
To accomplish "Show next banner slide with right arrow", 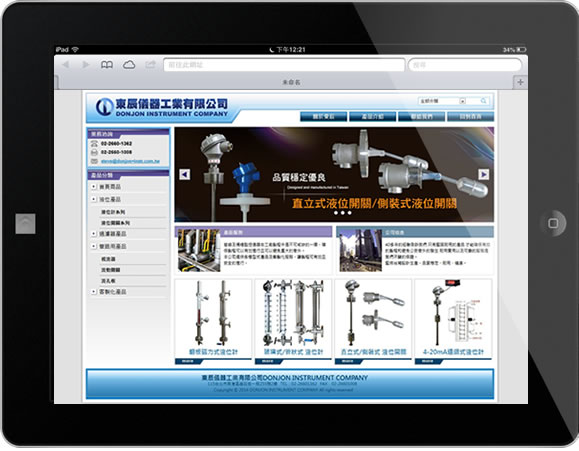I will click(x=484, y=174).
